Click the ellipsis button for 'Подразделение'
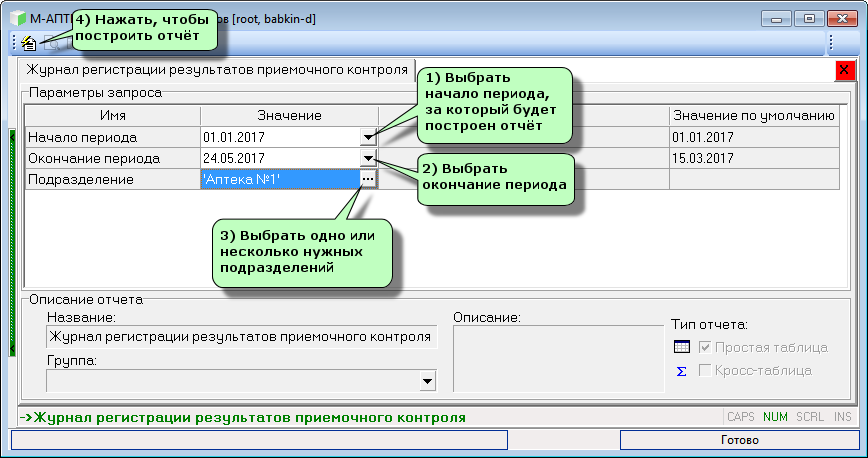868x458 pixels. click(x=368, y=179)
